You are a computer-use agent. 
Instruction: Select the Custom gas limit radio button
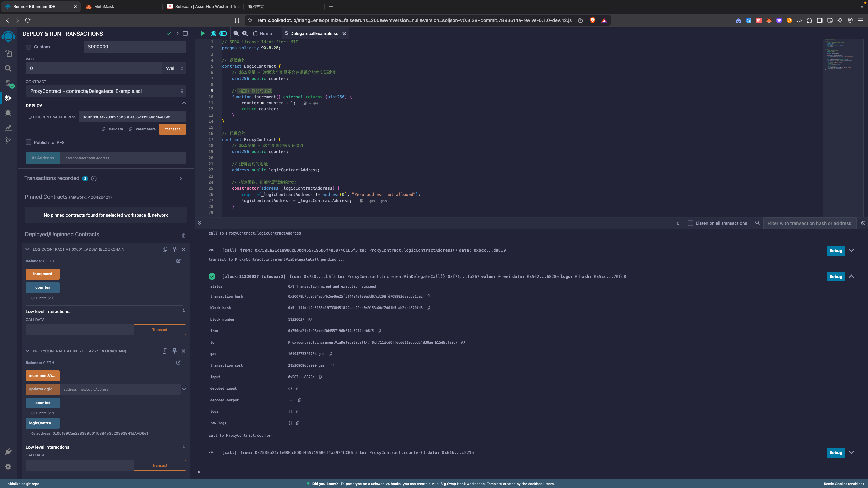(28, 47)
